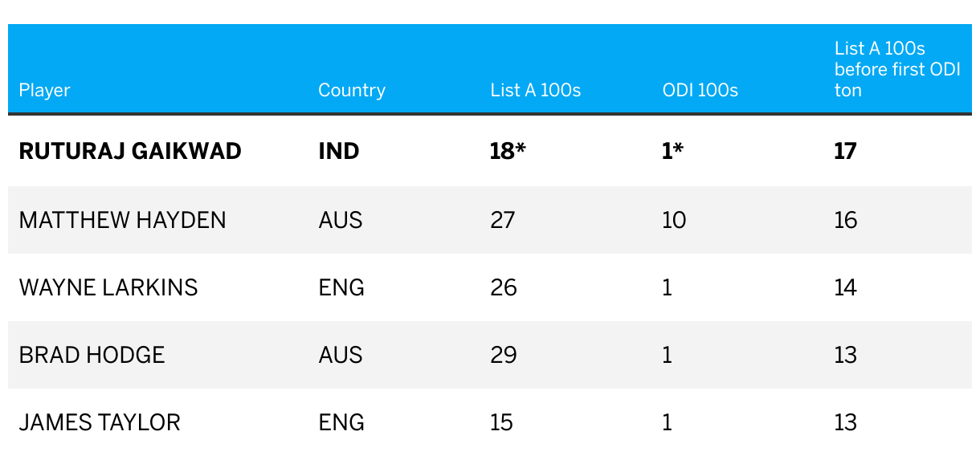The width and height of the screenshot is (980, 464).
Task: Select the 18* List A hundreds value
Action: (508, 151)
